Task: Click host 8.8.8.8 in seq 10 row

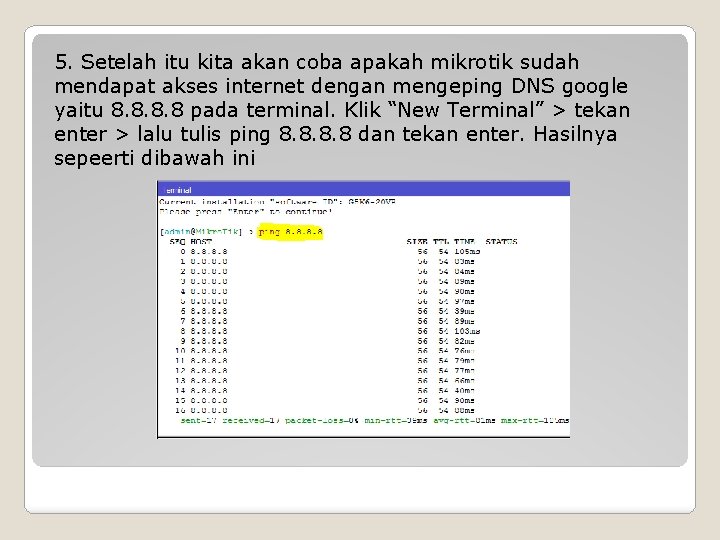Action: pos(209,351)
